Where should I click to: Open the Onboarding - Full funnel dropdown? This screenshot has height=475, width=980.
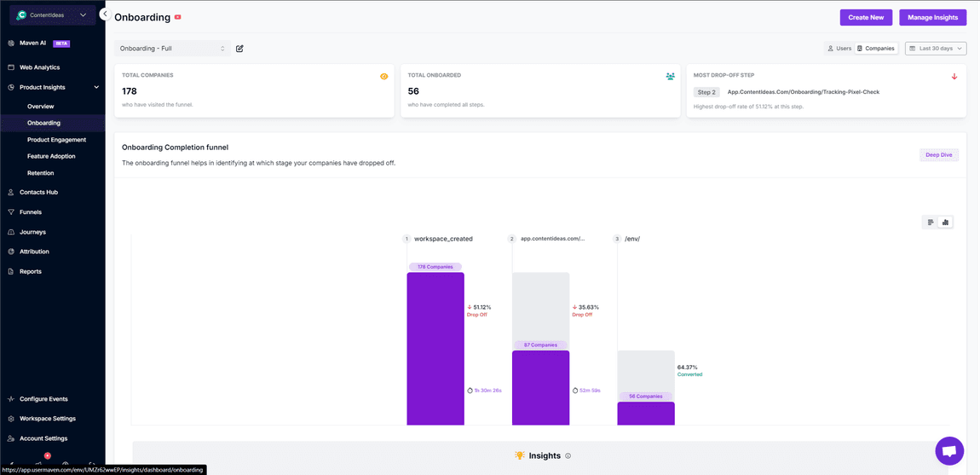click(172, 49)
